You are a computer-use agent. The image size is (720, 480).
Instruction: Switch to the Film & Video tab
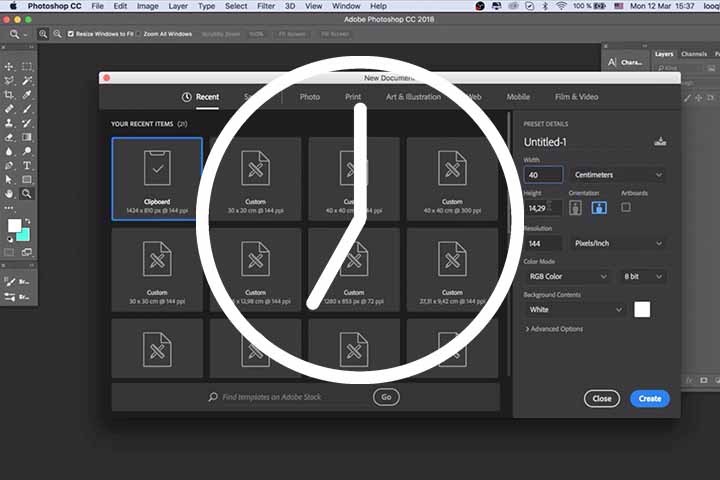coord(576,97)
